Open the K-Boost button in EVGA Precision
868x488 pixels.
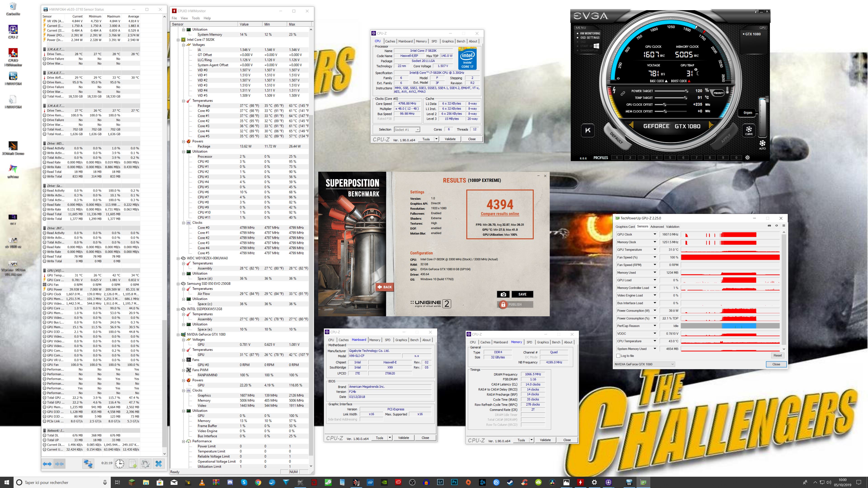[x=588, y=130]
